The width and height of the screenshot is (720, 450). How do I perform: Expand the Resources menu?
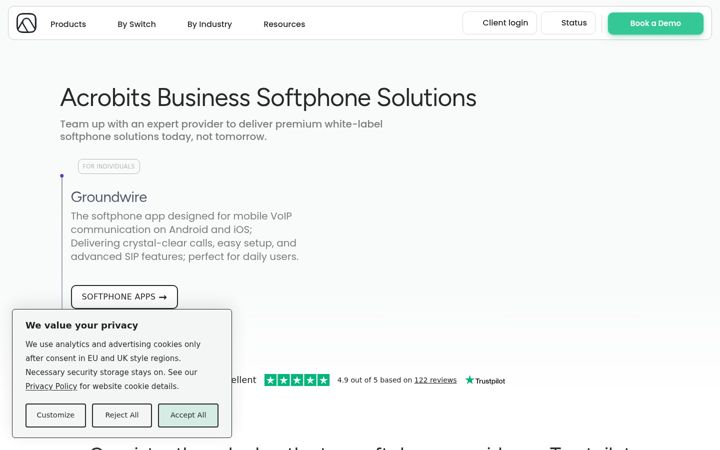(284, 24)
